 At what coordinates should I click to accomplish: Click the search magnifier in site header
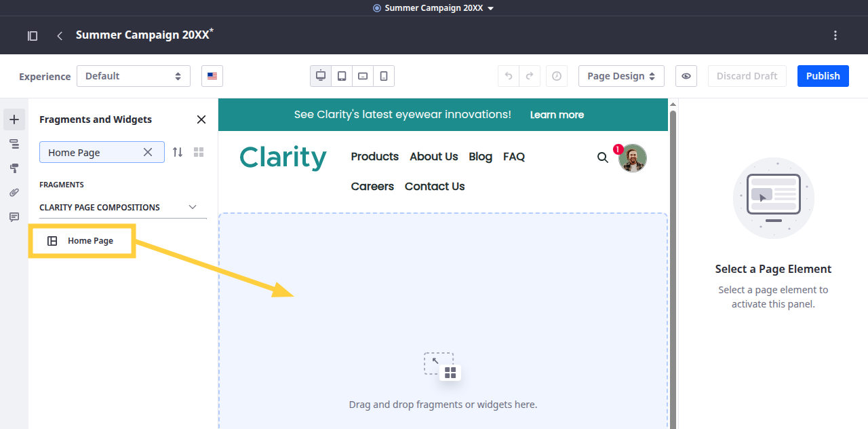point(602,157)
